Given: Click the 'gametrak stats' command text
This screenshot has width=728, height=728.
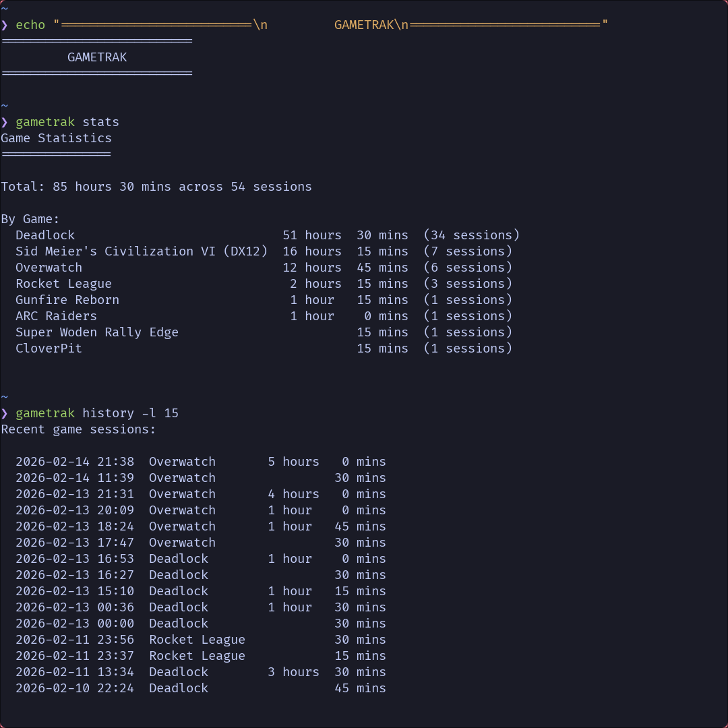Looking at the screenshot, I should [67, 122].
